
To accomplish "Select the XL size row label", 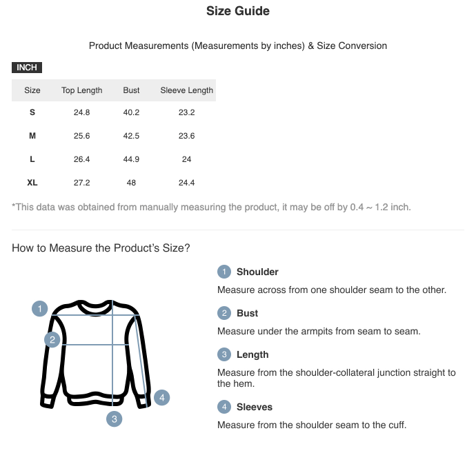I will click(32, 183).
